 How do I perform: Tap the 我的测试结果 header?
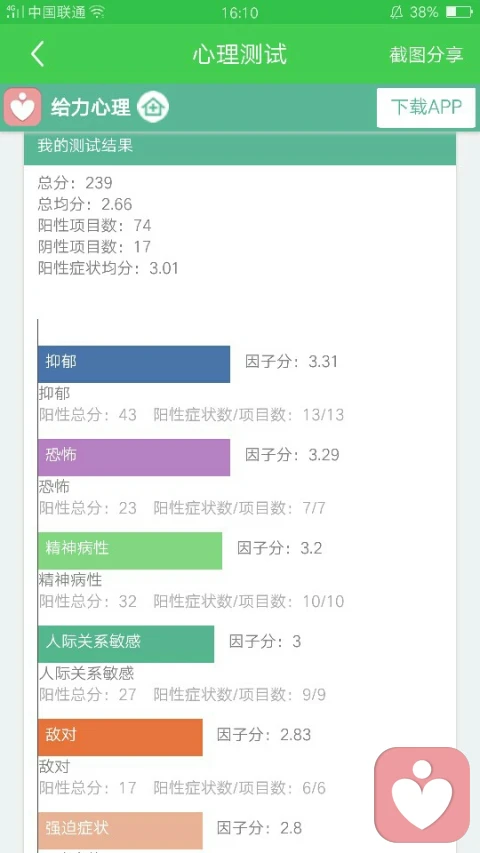point(239,147)
